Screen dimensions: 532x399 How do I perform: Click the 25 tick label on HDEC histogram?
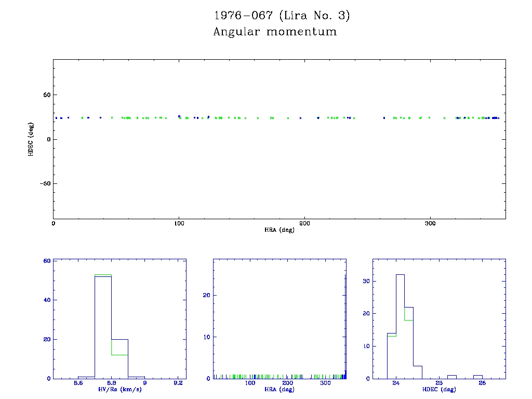tap(439, 383)
